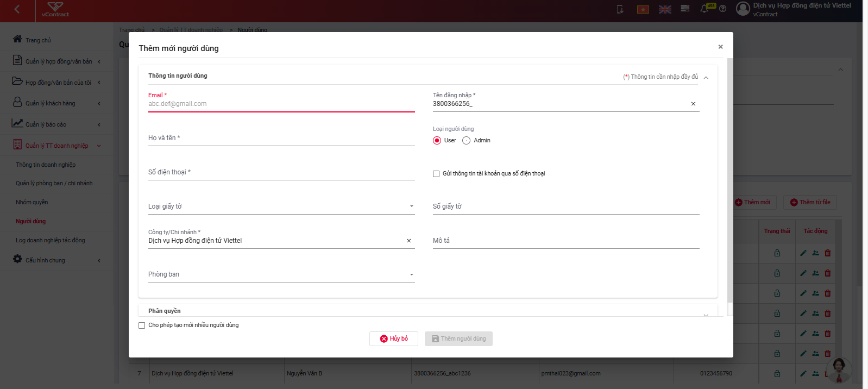Click the back arrow in header
868x389 pixels.
tap(17, 9)
